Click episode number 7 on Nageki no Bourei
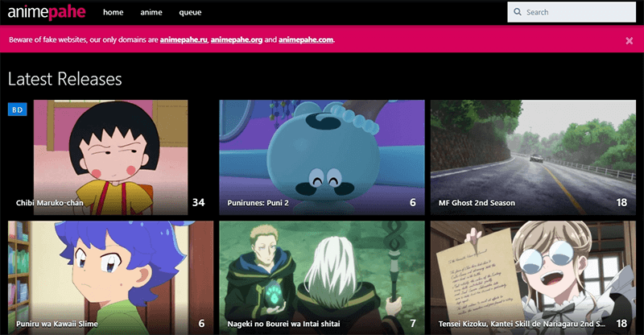This screenshot has width=644, height=335. [413, 324]
